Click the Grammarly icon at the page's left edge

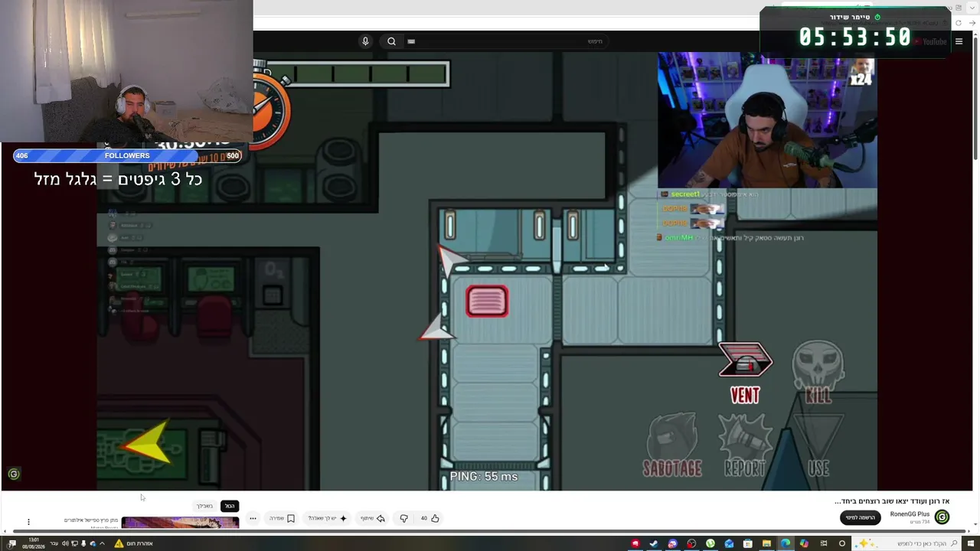(x=13, y=474)
